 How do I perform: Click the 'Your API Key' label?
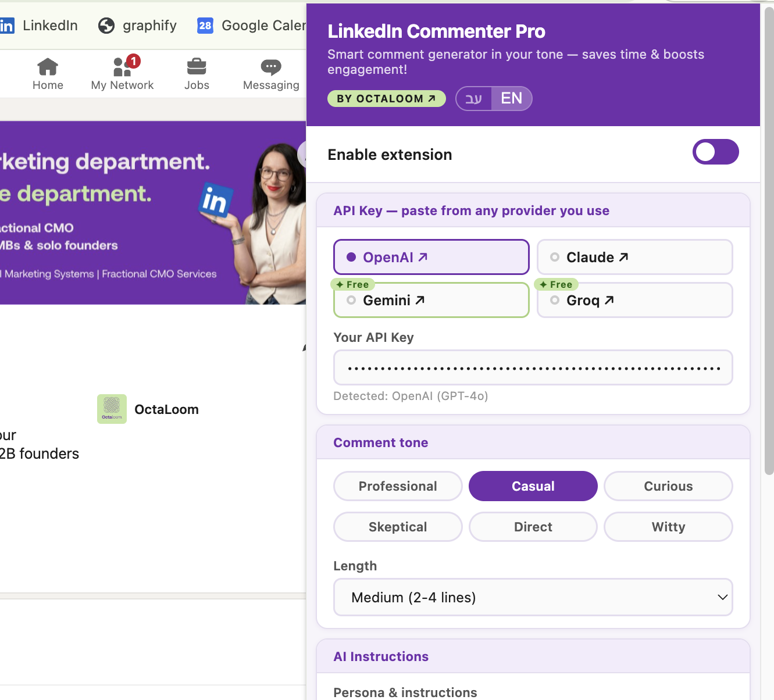pos(373,338)
